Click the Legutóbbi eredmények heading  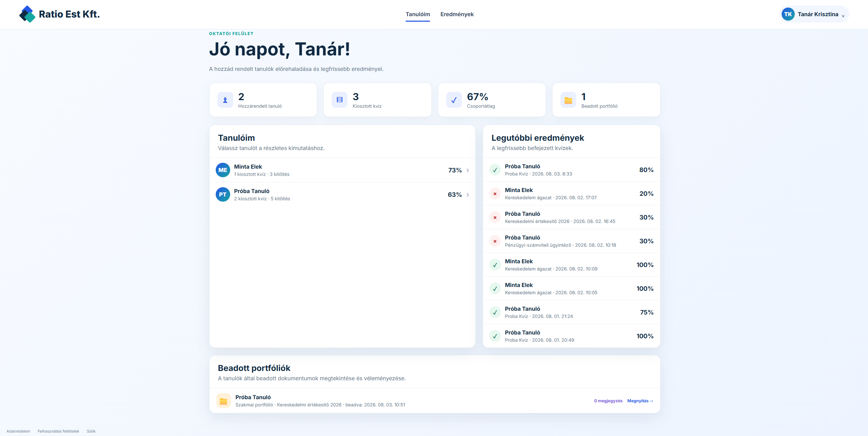[x=538, y=138]
